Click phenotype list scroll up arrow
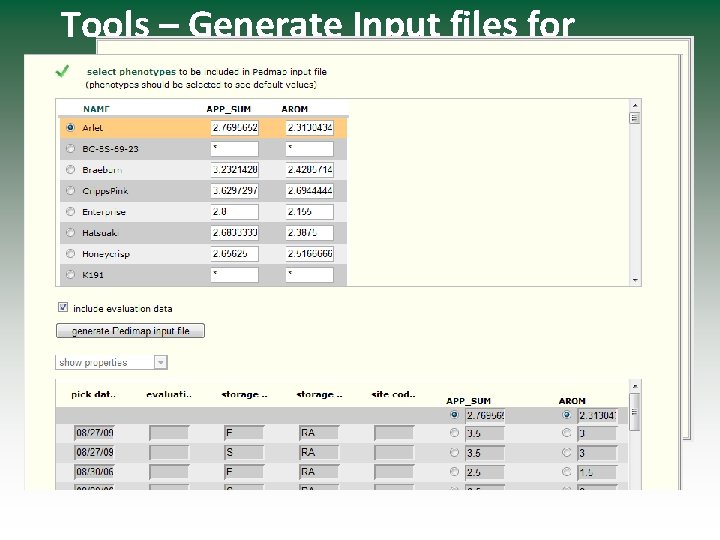Viewport: 720px width, 540px height. (x=635, y=105)
